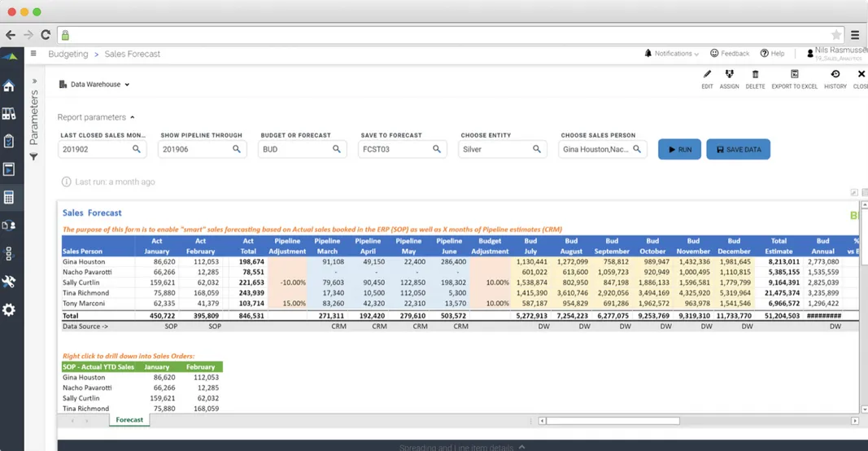Open the library books sidebar icon
This screenshot has height=451, width=868.
[x=9, y=114]
